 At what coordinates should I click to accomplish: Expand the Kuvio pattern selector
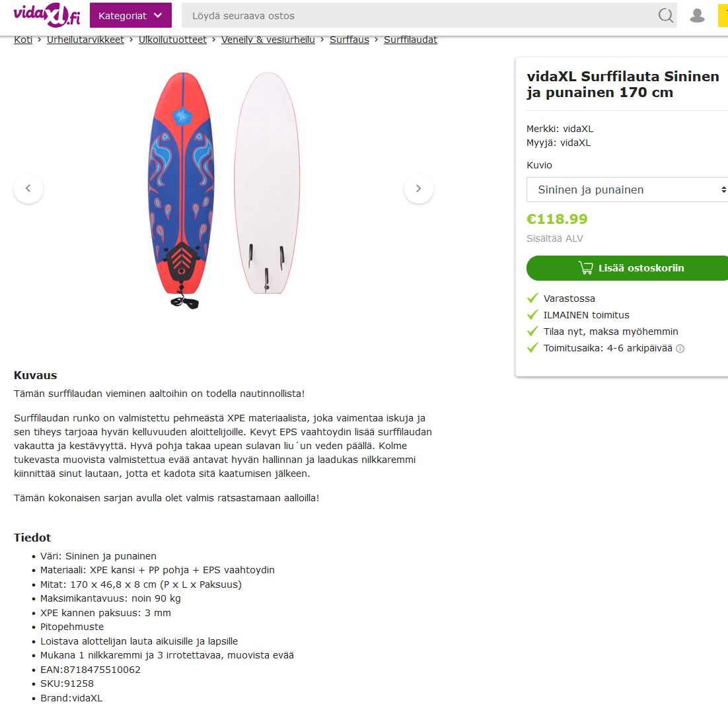(x=627, y=190)
